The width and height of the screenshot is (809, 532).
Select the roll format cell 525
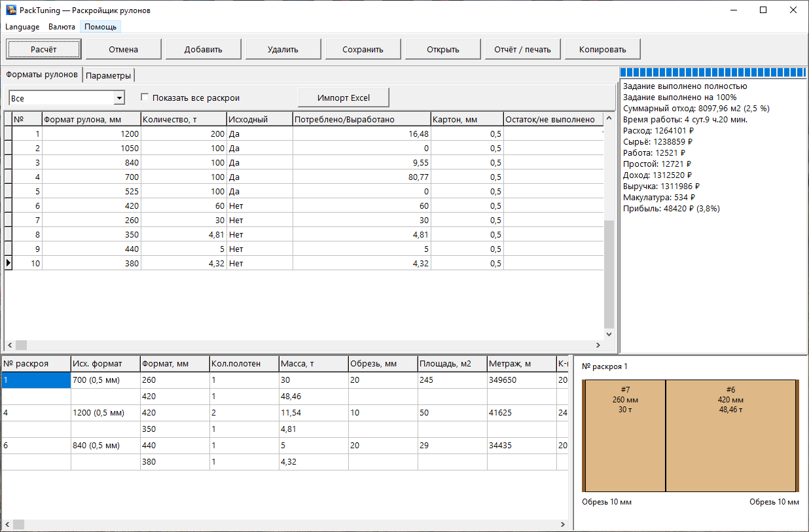(x=92, y=192)
